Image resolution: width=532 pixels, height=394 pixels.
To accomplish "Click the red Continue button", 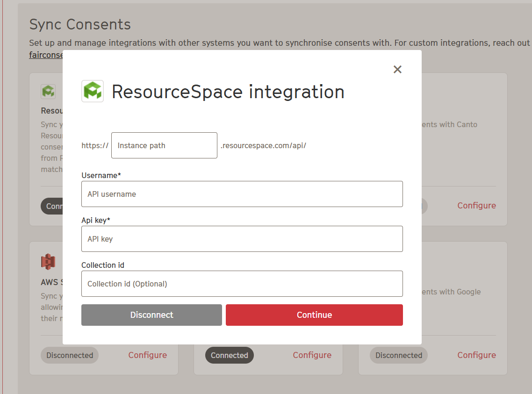I will pyautogui.click(x=314, y=315).
